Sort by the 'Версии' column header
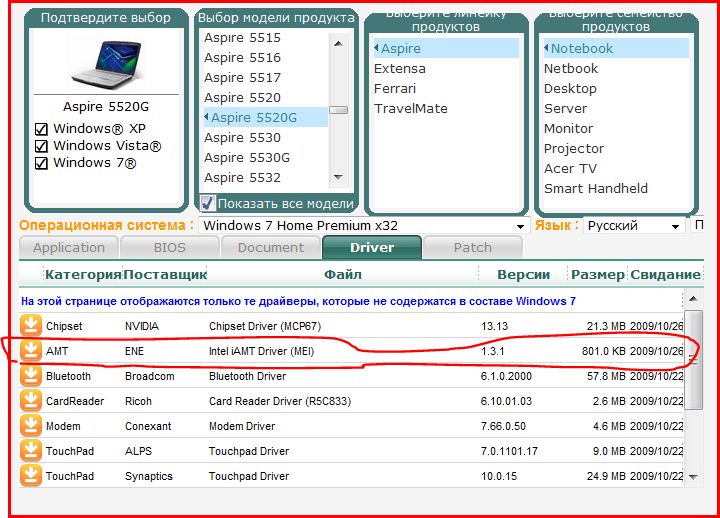Image resolution: width=720 pixels, height=518 pixels. point(523,275)
